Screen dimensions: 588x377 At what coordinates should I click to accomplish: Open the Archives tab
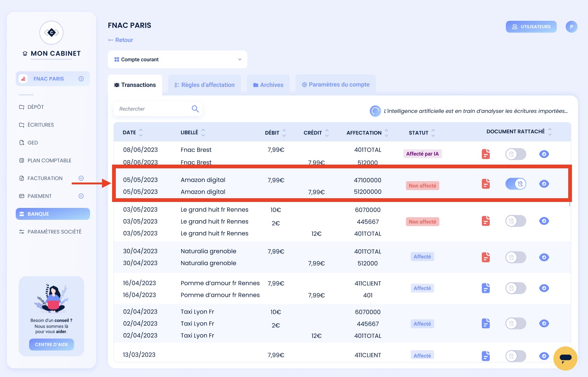tap(268, 85)
